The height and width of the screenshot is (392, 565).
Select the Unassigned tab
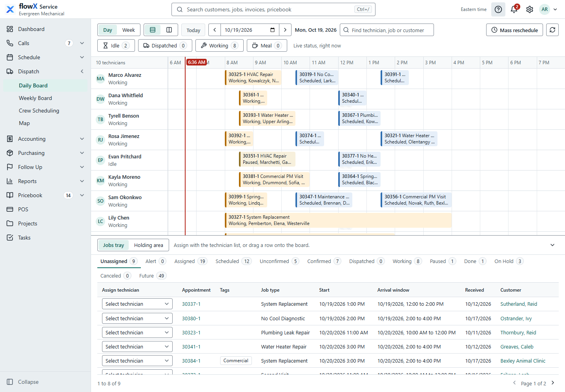tap(119, 261)
